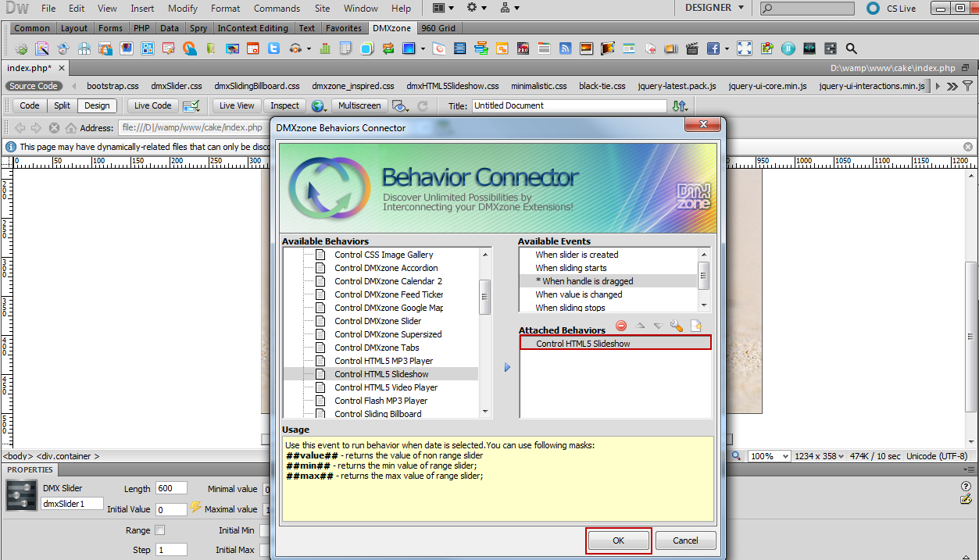
Task: Edit attached behavior with wrench icon
Action: (677, 326)
